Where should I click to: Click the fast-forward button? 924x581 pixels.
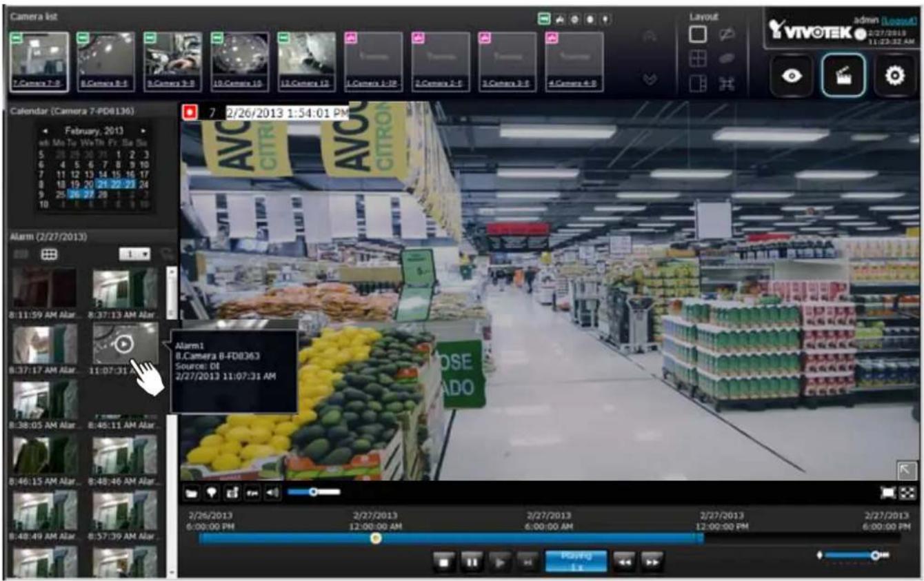pos(652,562)
